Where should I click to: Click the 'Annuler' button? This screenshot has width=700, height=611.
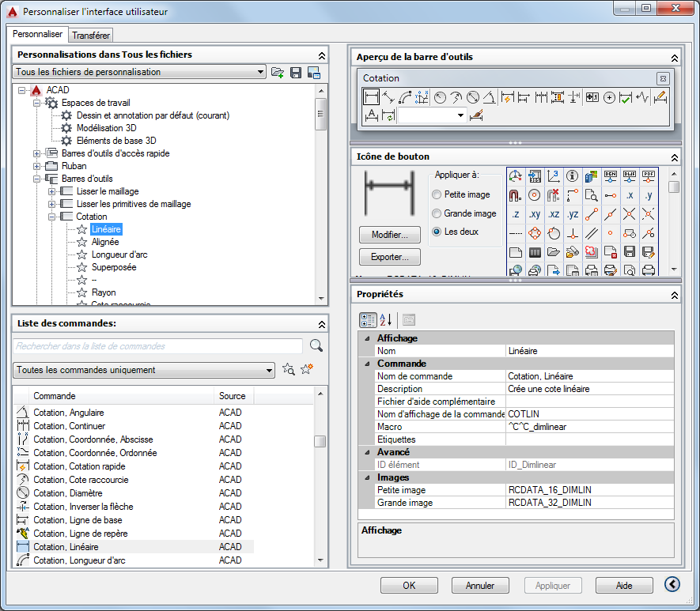480,585
